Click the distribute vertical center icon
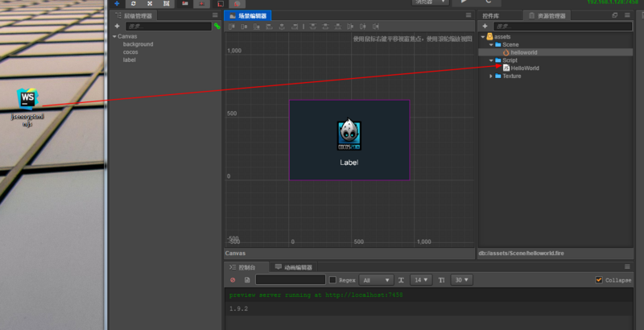 point(325,27)
